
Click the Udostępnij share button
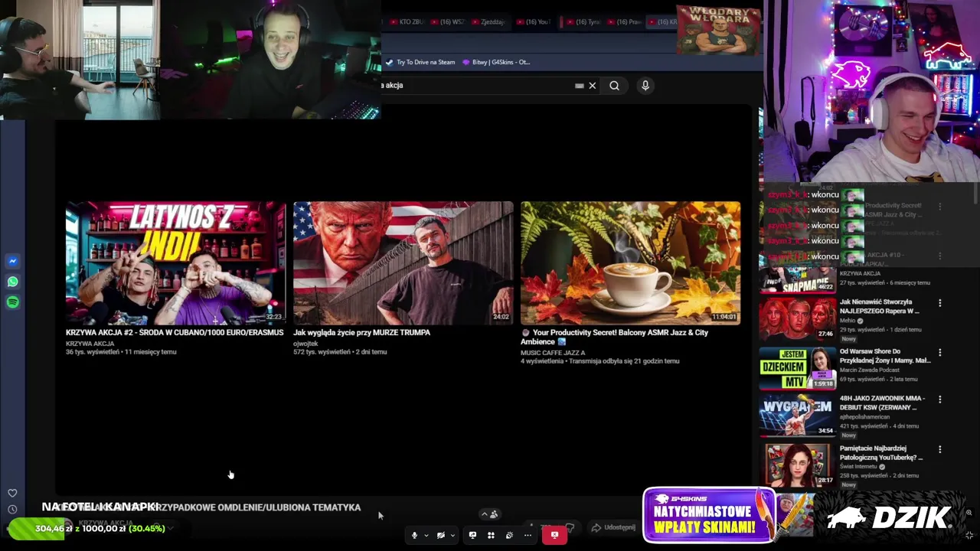(613, 527)
